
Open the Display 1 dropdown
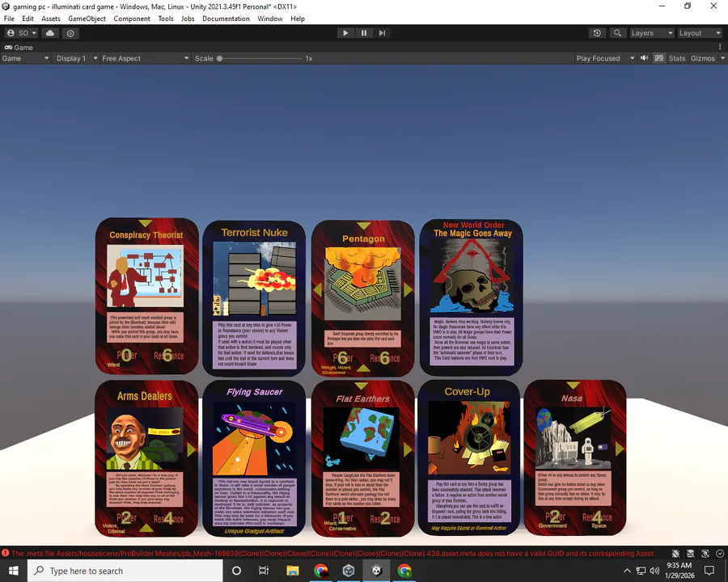coord(77,58)
